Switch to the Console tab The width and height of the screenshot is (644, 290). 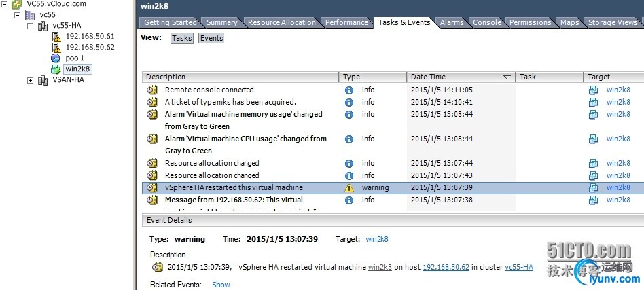pos(486,22)
